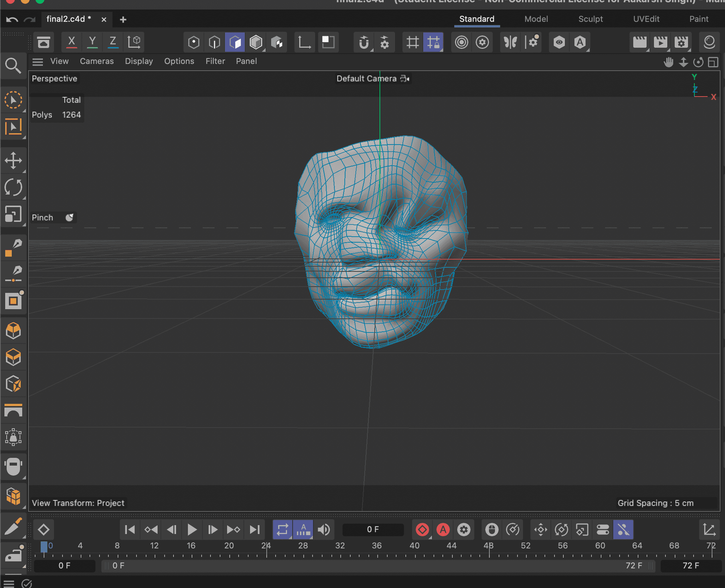The image size is (725, 588).
Task: Toggle locked workplane icon
Action: [x=433, y=42]
